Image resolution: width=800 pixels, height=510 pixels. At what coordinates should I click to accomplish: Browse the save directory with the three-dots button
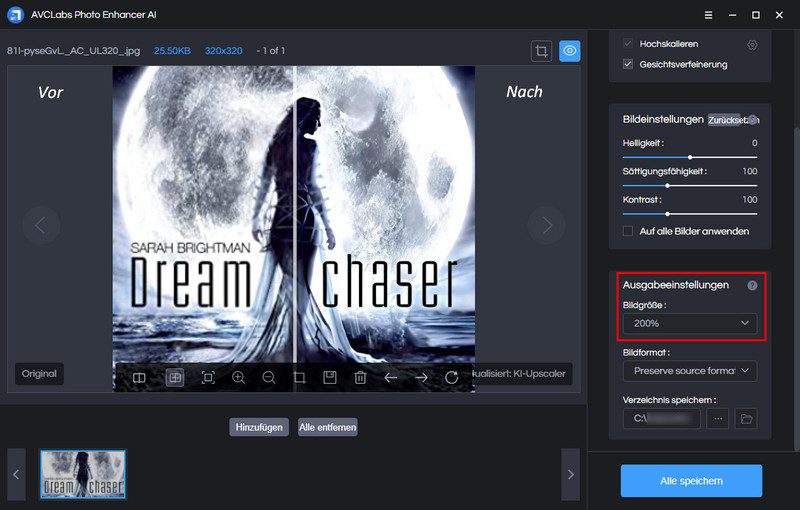point(718,419)
